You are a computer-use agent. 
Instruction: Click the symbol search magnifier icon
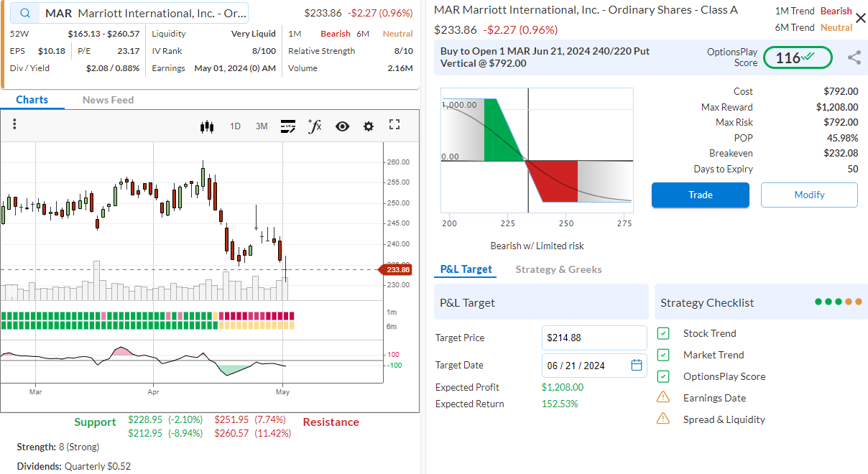click(x=25, y=14)
